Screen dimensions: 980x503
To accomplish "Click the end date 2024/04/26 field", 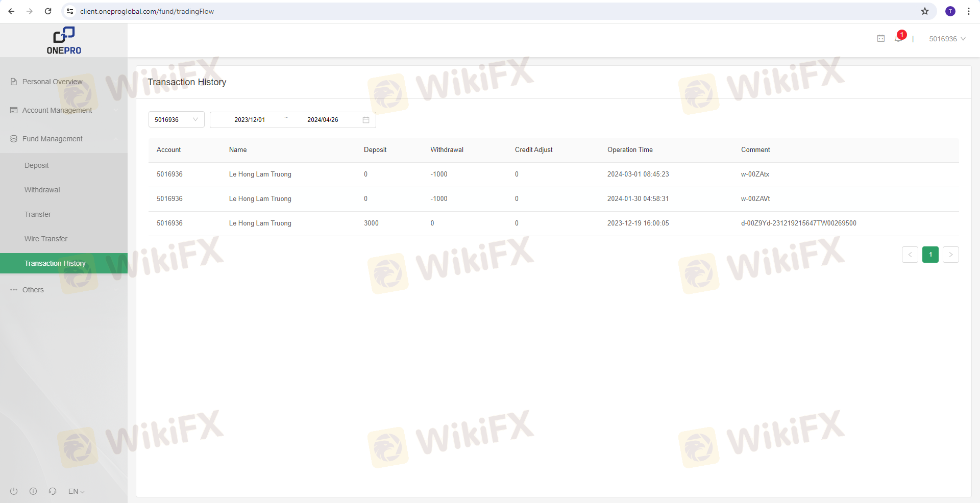I will coord(323,120).
